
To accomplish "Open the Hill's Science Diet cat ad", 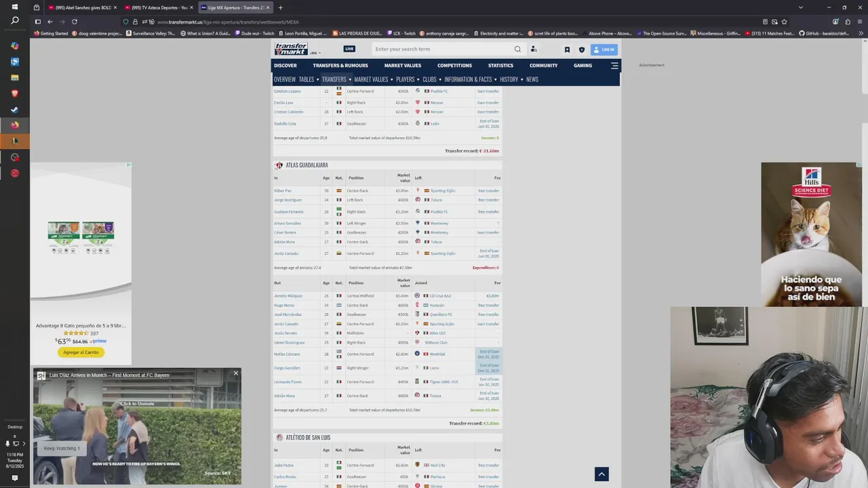I will point(811,234).
